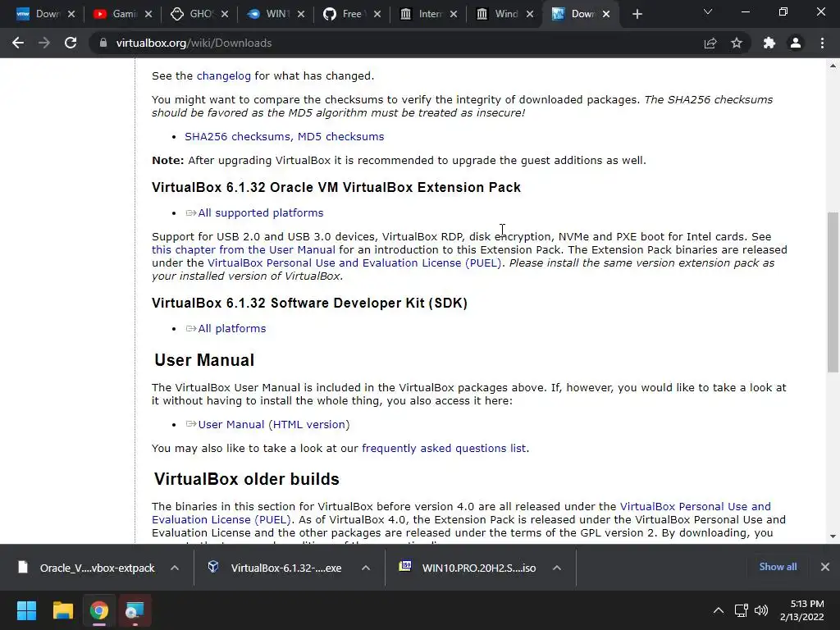Switch to the 'Inter' archive tab

(x=421, y=15)
